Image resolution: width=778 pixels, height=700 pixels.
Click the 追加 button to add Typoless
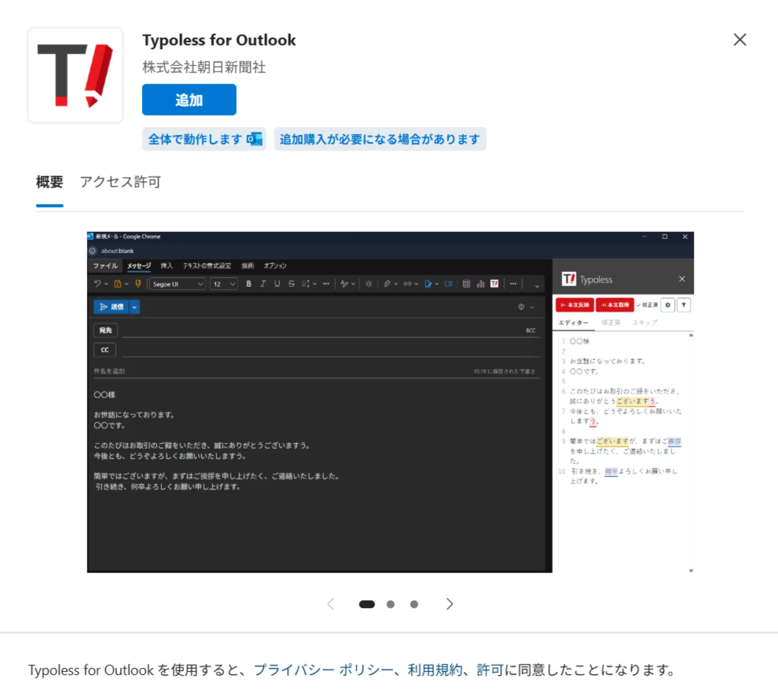tap(189, 100)
